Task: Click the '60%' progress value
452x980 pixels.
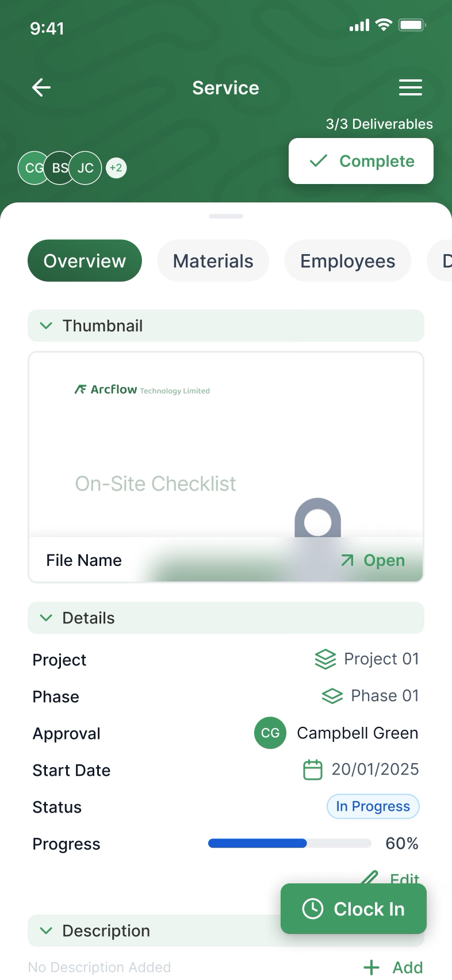Action: tap(402, 844)
